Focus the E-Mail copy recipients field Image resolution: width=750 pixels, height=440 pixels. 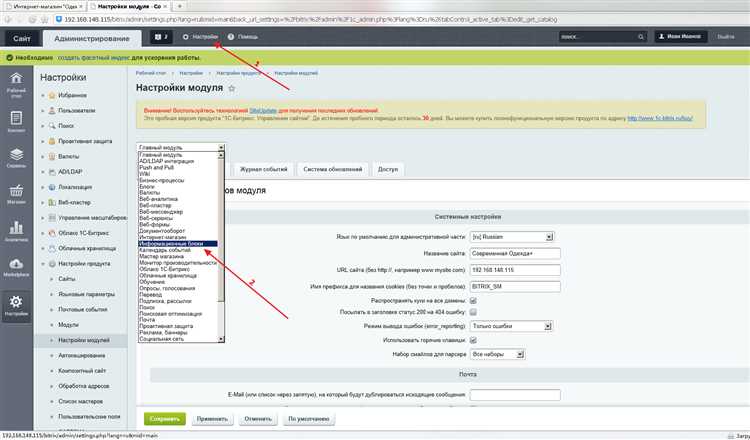pos(515,395)
